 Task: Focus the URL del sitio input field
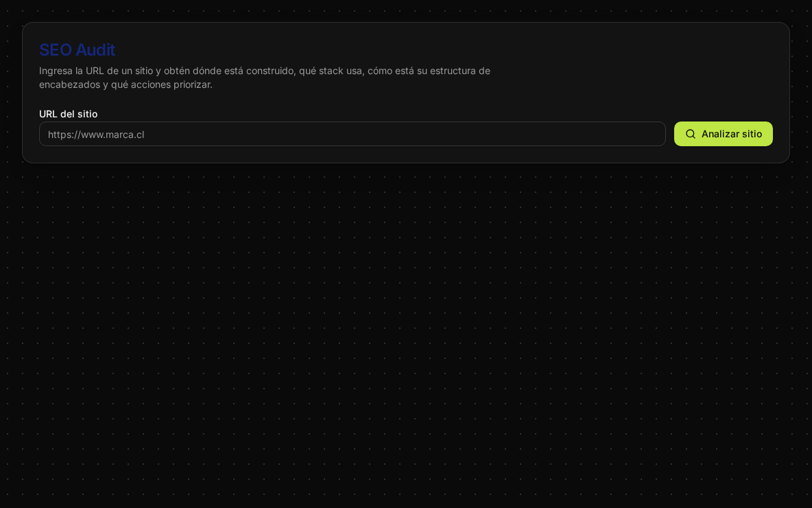pos(352,135)
